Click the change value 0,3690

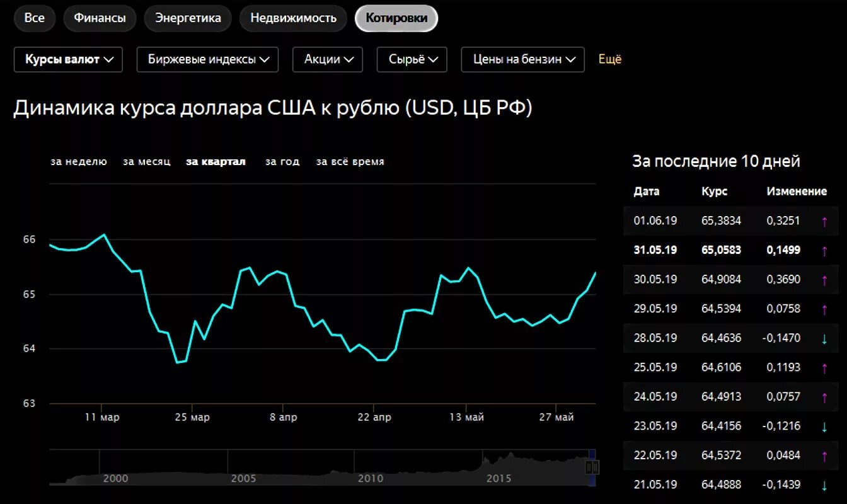coord(783,279)
